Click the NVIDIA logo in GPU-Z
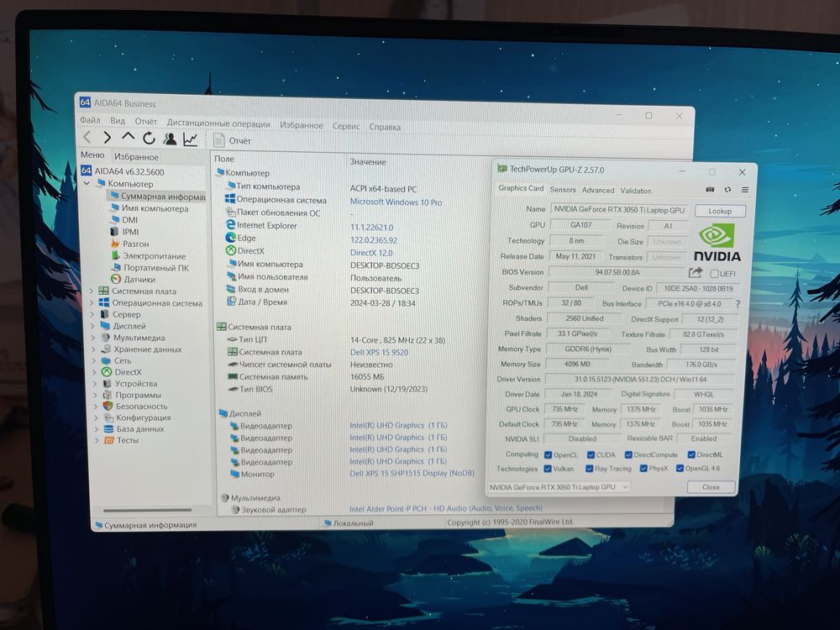 717,243
